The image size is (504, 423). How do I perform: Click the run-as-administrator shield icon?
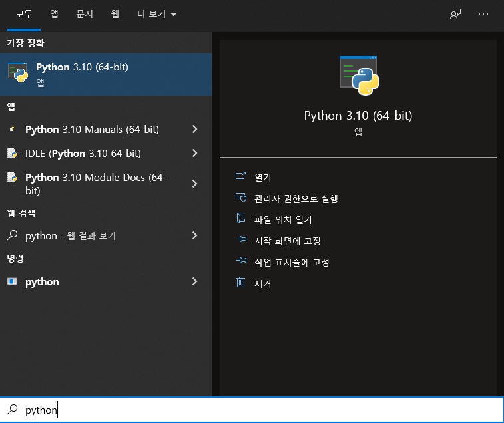pos(241,198)
